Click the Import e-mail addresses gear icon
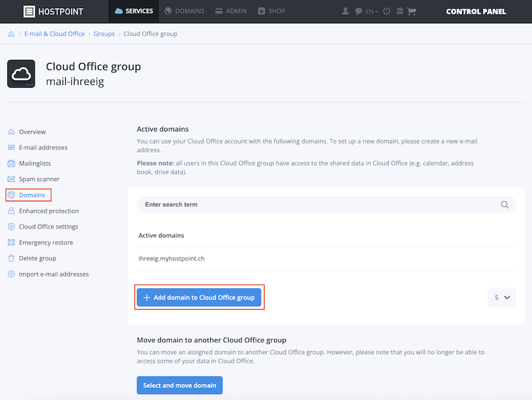532x400 pixels. click(11, 274)
